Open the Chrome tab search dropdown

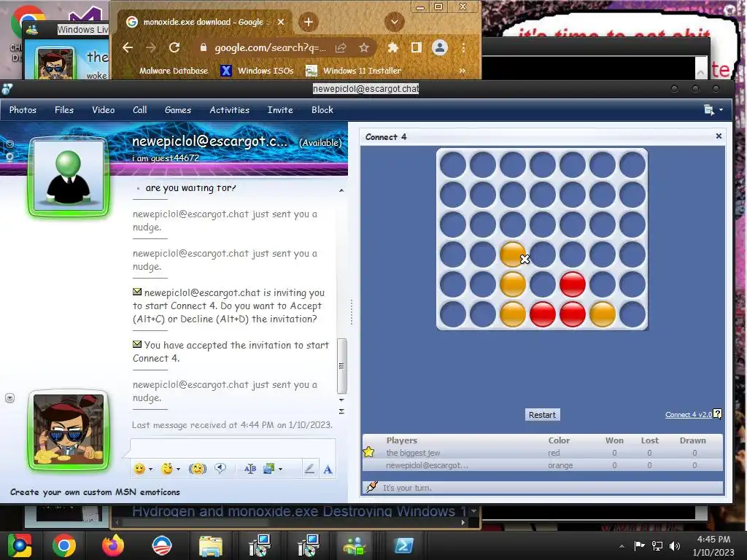pos(395,22)
